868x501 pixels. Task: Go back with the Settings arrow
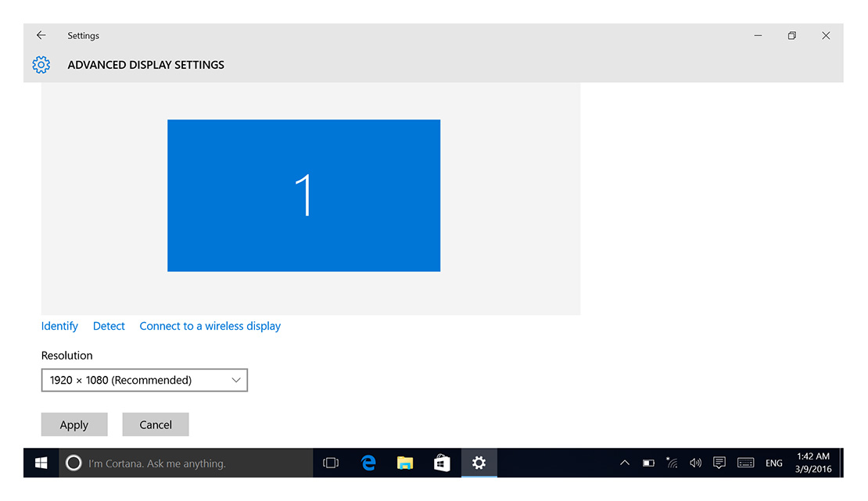point(41,35)
